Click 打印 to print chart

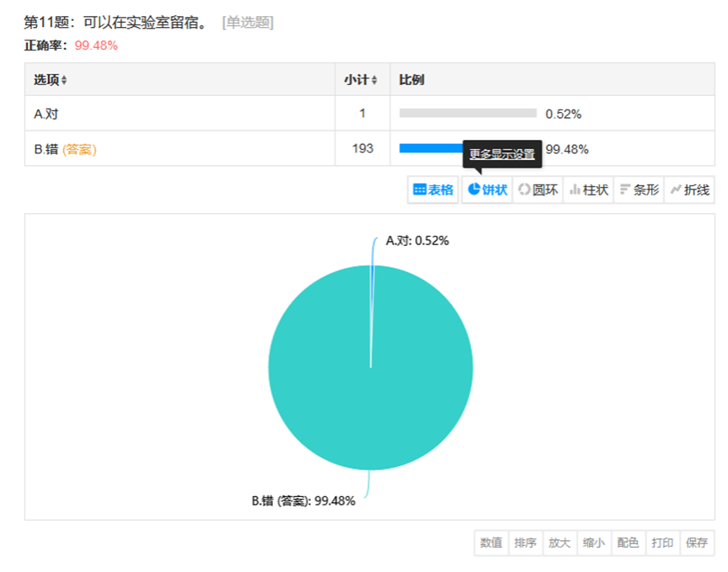(662, 543)
